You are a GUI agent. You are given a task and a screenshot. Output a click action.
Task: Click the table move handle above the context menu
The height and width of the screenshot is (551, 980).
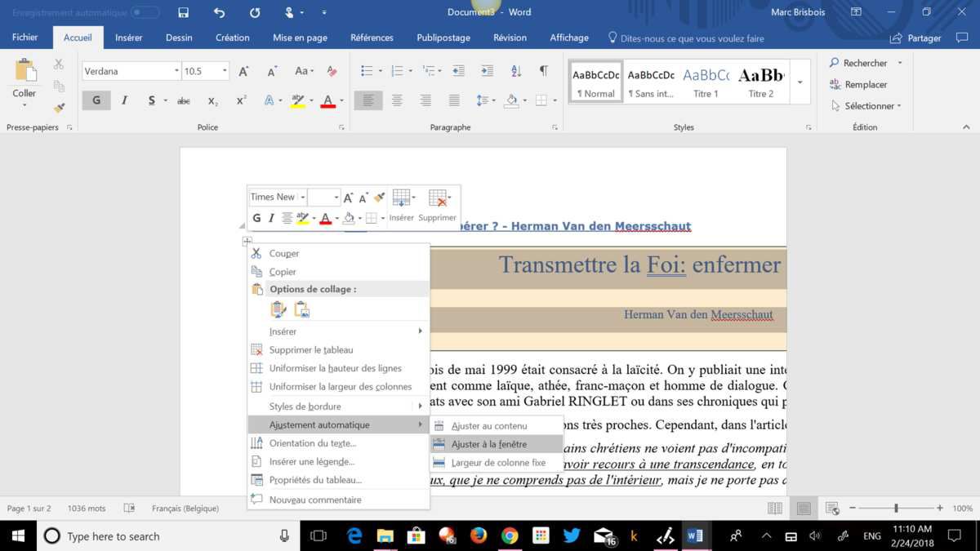[x=247, y=241]
